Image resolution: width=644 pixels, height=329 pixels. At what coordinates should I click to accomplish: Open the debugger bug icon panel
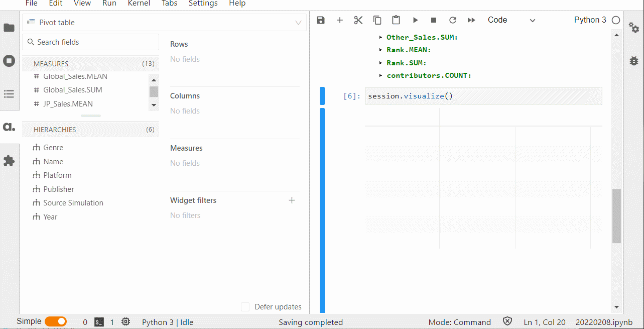point(634,61)
